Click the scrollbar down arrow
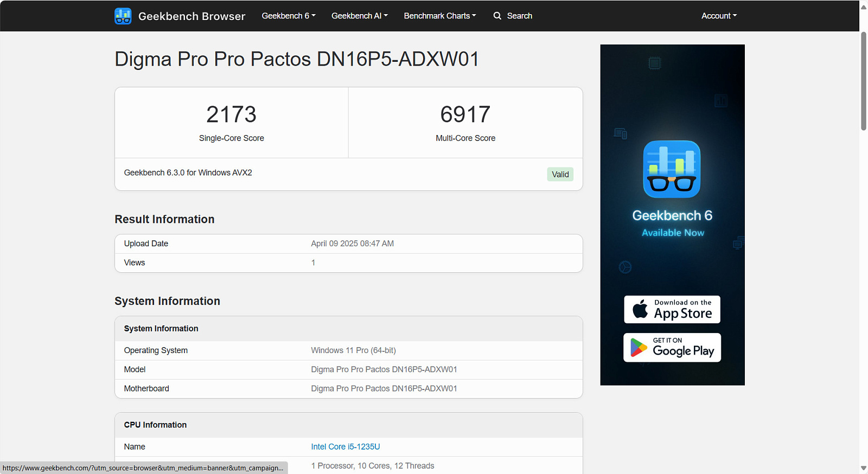868x474 pixels. [x=864, y=468]
